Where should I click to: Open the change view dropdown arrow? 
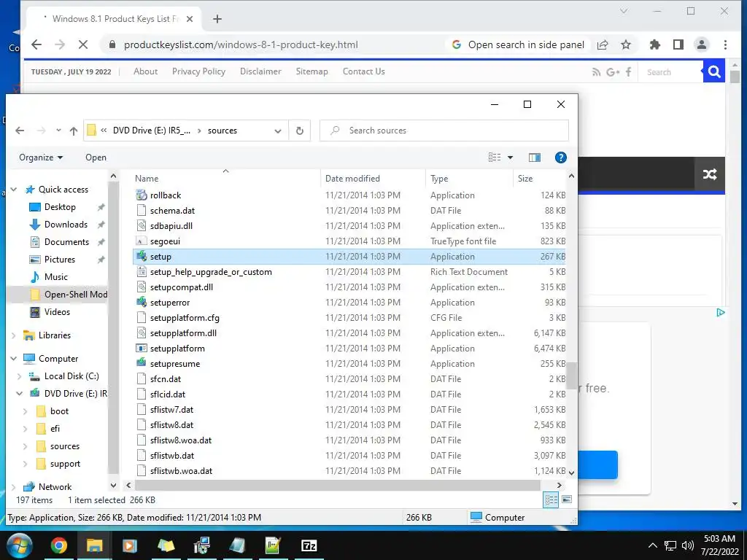coord(510,157)
